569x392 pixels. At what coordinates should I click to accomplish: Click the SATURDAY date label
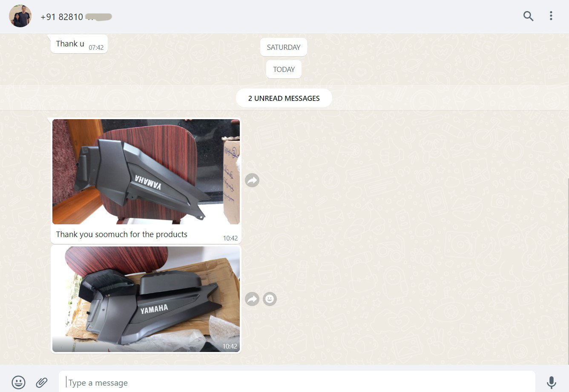point(284,47)
